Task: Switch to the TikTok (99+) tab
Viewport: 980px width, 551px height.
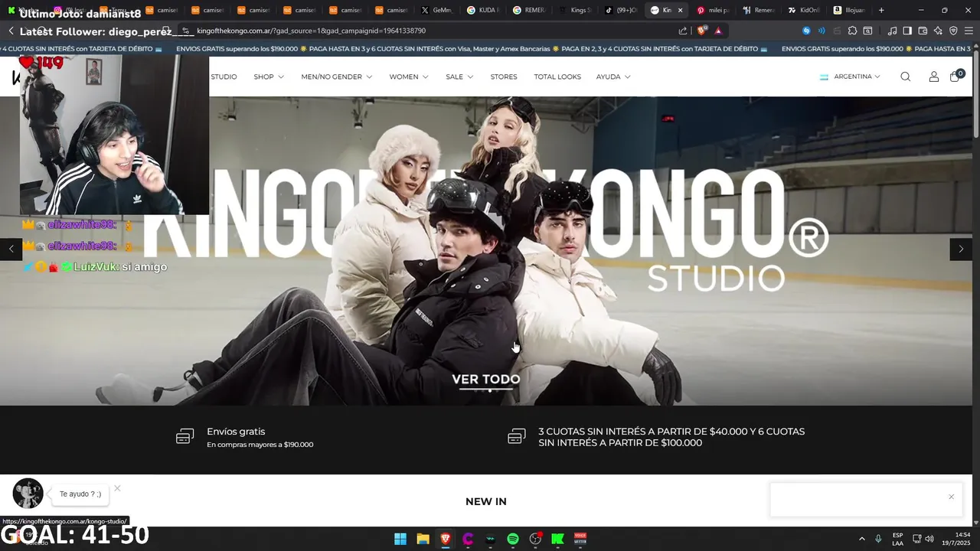Action: click(x=620, y=10)
